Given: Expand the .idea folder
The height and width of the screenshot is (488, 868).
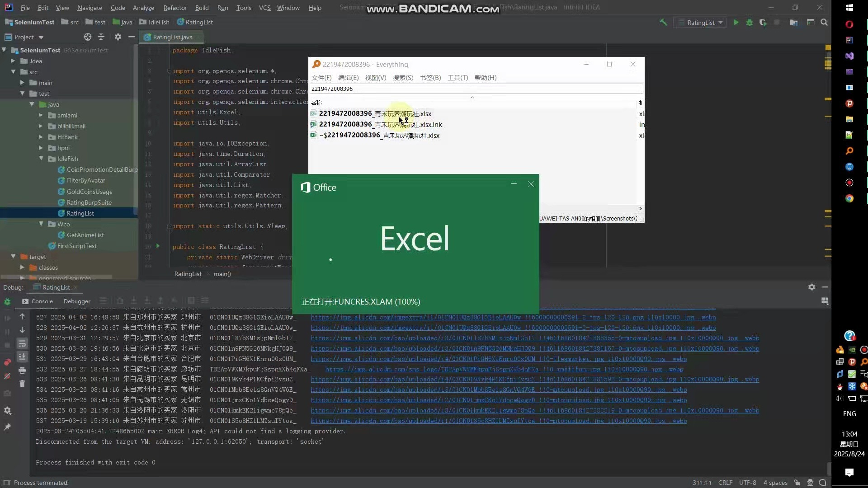Looking at the screenshot, I should tap(13, 61).
